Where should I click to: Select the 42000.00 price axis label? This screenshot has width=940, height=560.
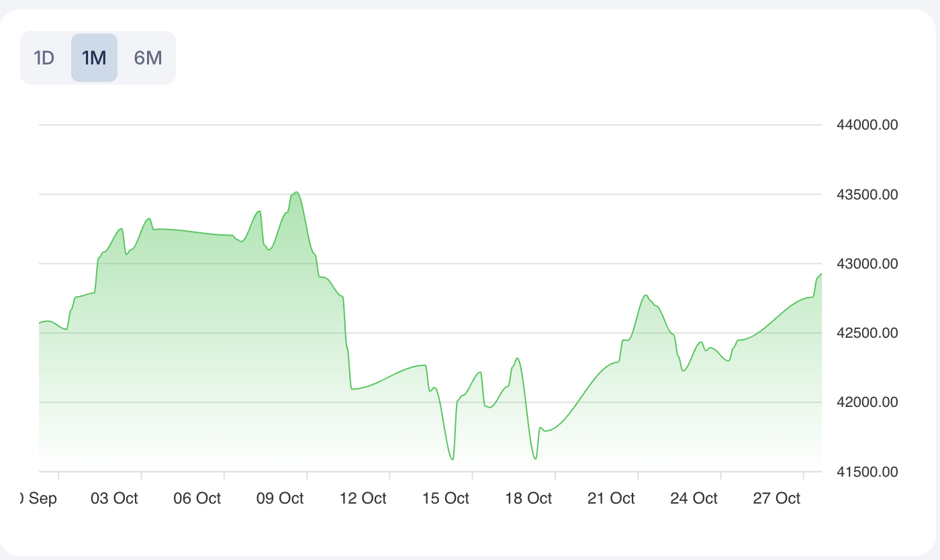coord(867,402)
